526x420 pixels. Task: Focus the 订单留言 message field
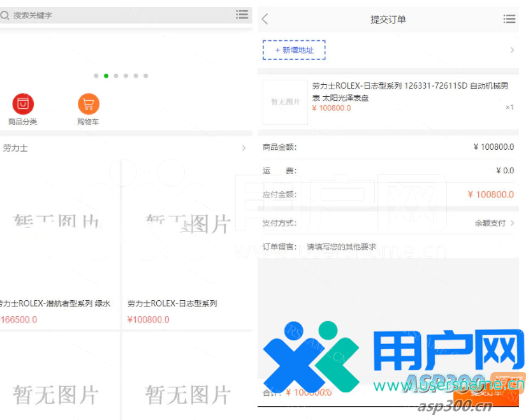(x=342, y=247)
